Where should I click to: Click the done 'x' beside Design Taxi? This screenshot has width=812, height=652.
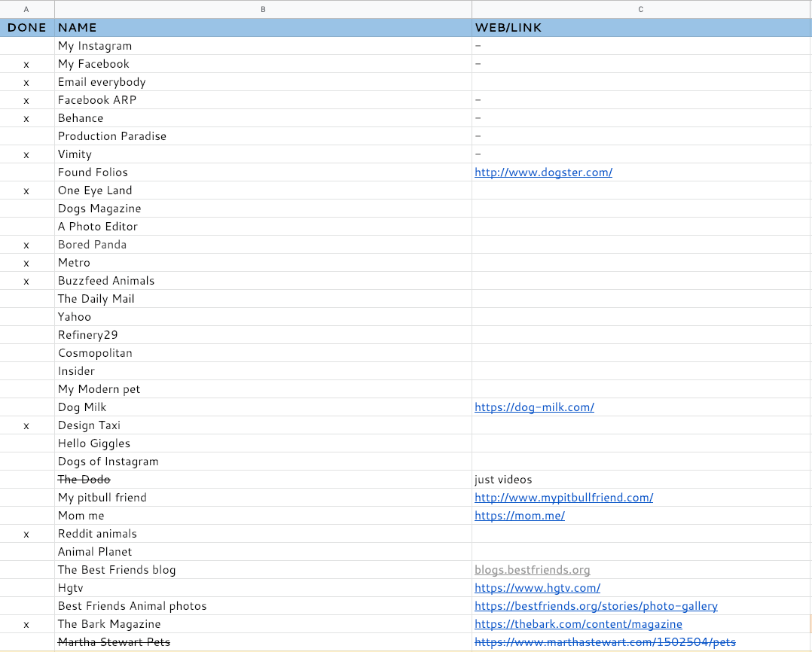26,426
